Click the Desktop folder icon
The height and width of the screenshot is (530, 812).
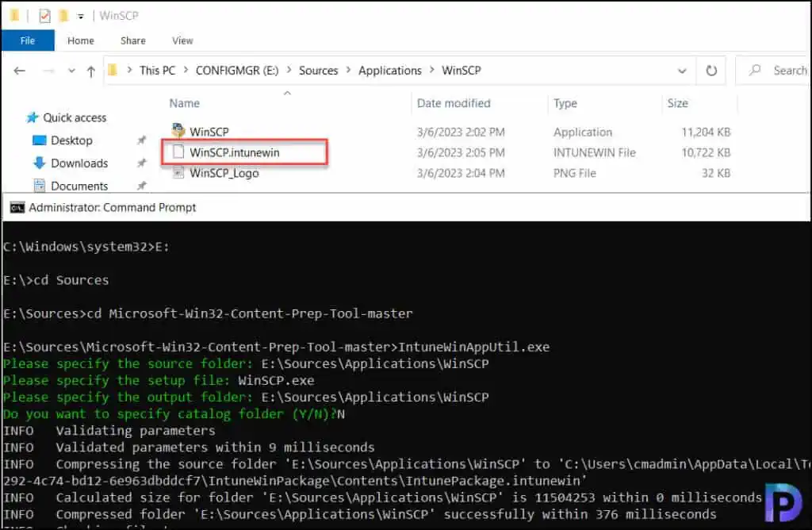coord(40,140)
